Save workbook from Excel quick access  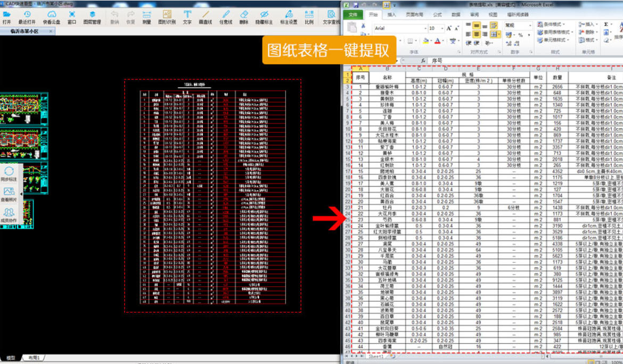(x=356, y=5)
